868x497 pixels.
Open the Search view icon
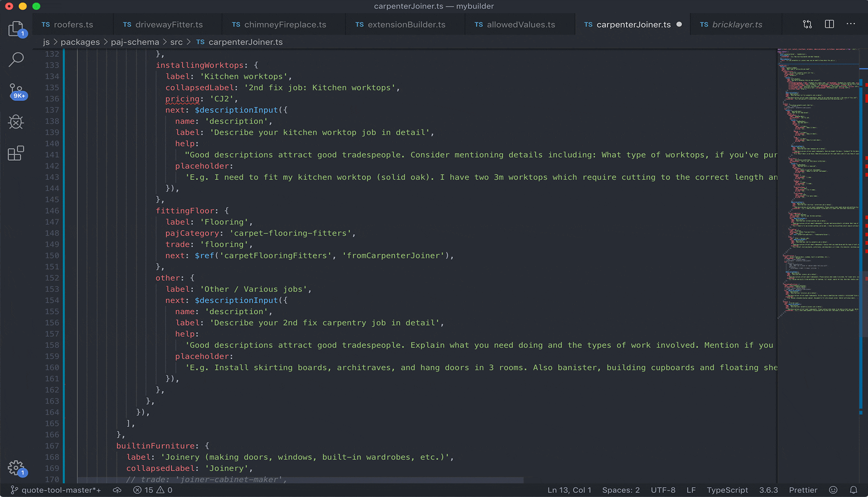(16, 59)
